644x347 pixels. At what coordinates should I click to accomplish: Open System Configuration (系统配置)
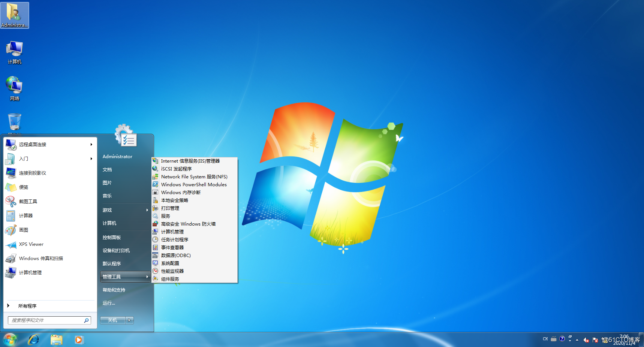[195, 263]
